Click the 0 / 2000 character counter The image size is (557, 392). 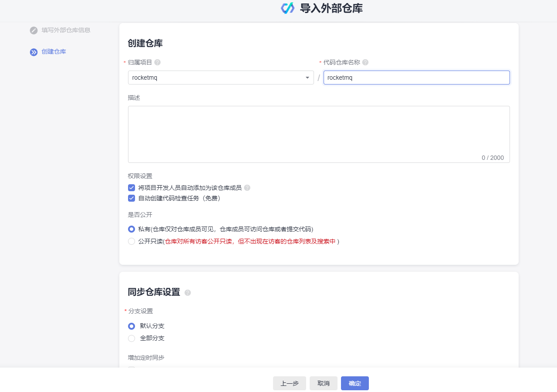(x=493, y=158)
